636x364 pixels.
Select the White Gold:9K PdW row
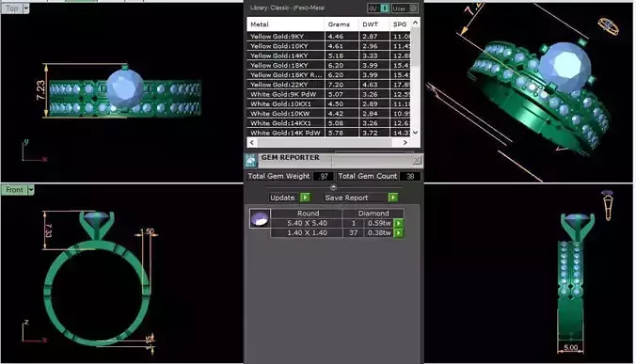(x=328, y=94)
